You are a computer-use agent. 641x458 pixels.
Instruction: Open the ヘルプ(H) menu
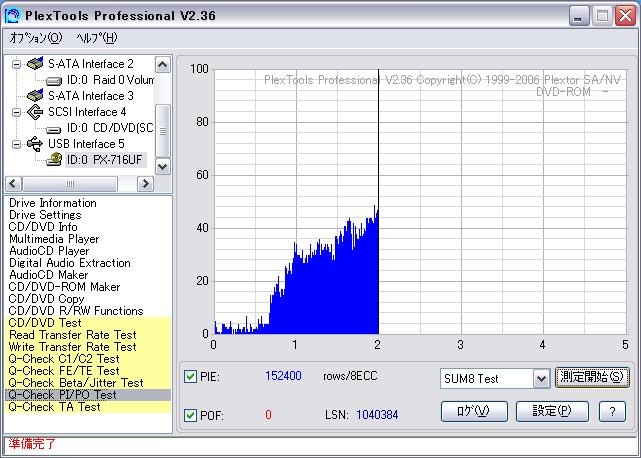96,38
